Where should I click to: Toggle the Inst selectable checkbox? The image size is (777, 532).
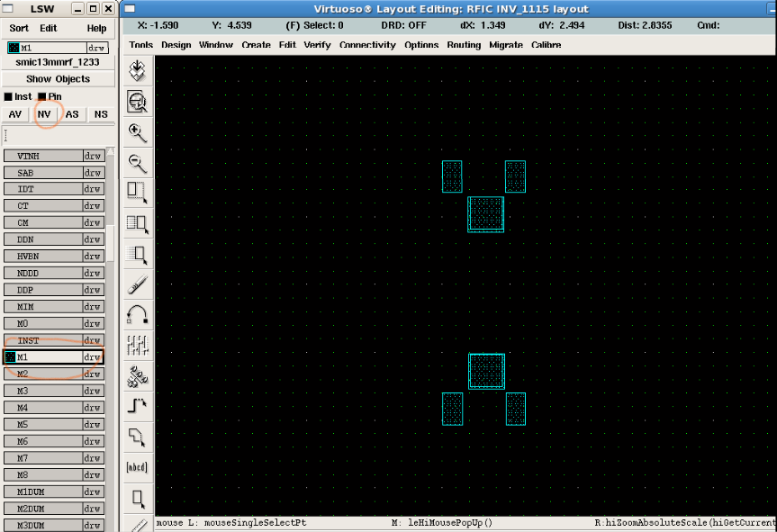click(x=8, y=96)
